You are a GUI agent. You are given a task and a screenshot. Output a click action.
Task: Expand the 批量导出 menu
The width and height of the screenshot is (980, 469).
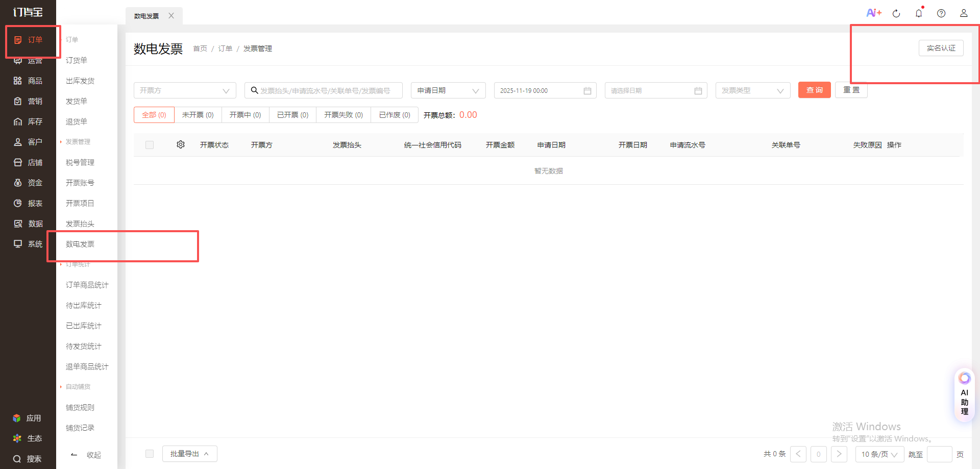pyautogui.click(x=190, y=454)
